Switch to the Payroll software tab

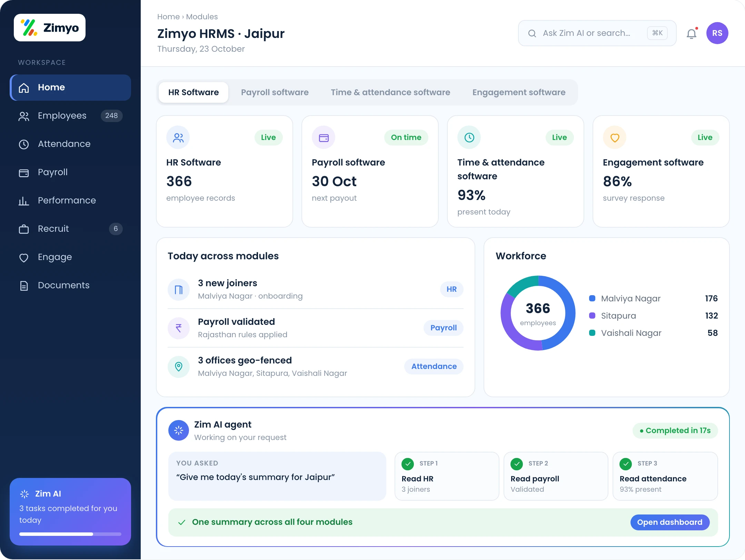(x=275, y=92)
